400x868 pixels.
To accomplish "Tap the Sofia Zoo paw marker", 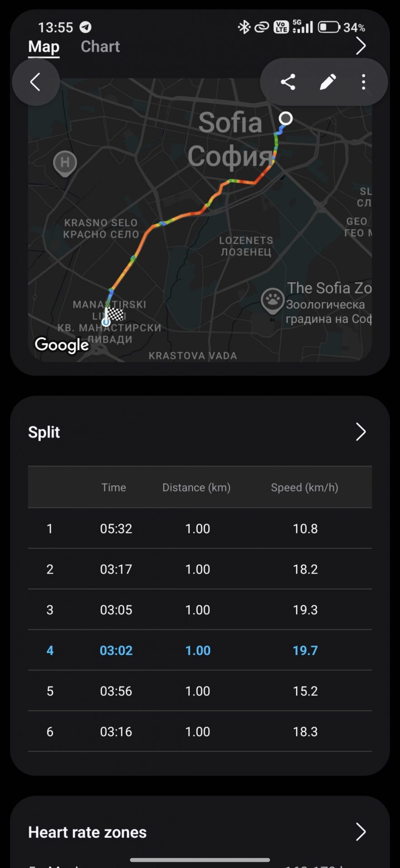I will [x=272, y=301].
